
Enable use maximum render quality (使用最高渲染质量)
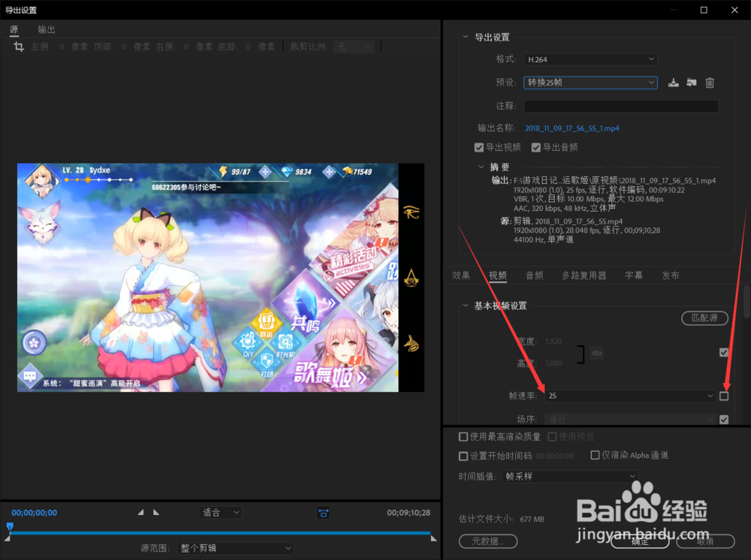click(x=463, y=436)
